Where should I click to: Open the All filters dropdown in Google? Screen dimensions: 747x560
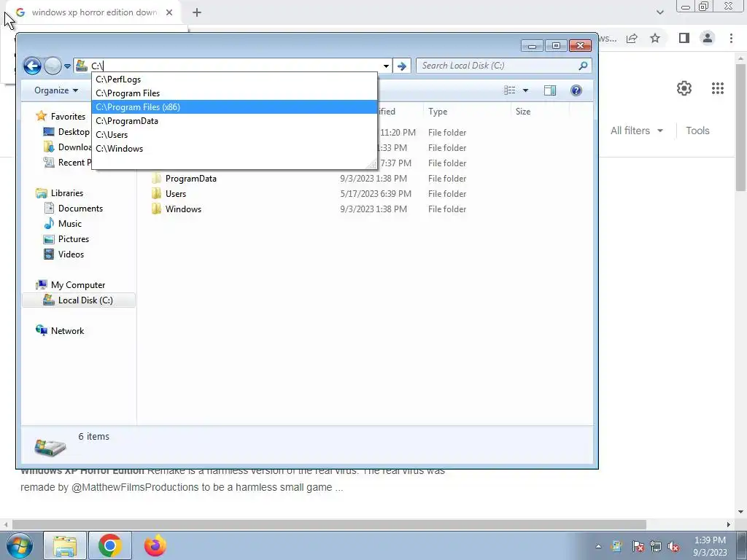[636, 131]
